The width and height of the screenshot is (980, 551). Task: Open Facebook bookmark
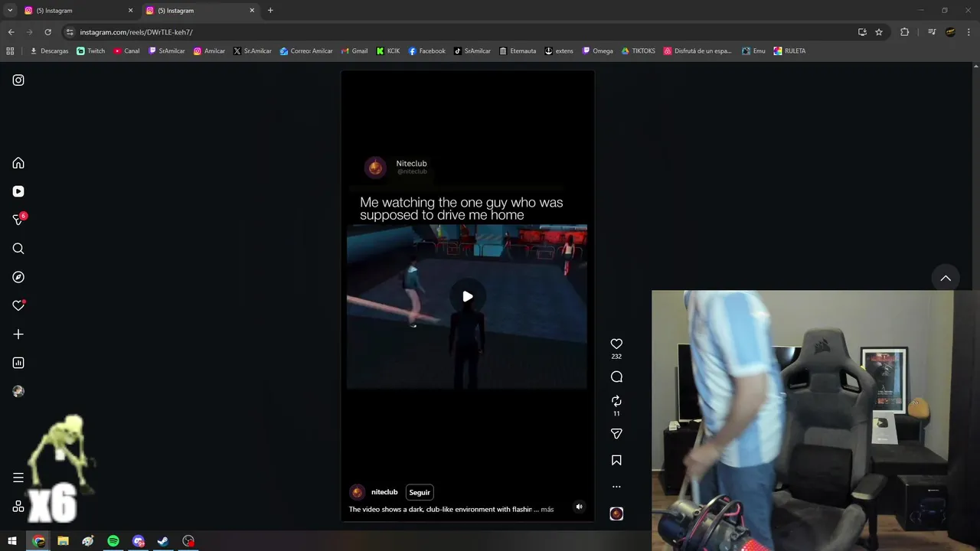click(426, 51)
